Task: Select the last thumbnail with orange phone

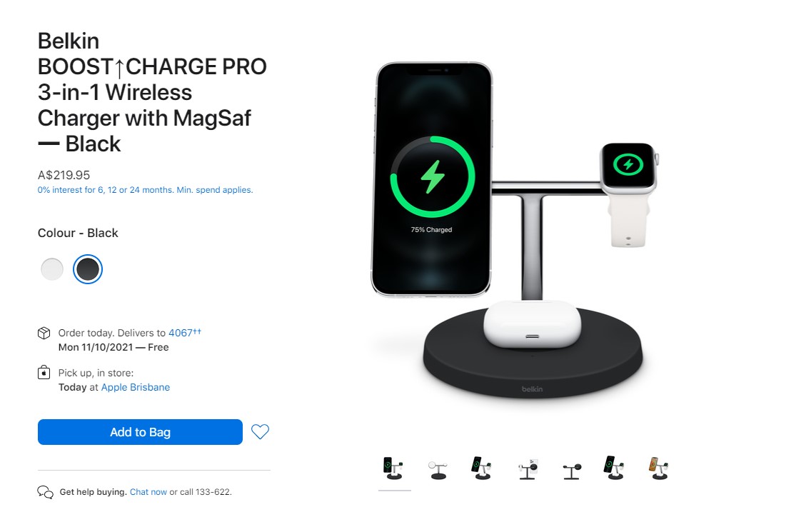Action: [x=659, y=468]
